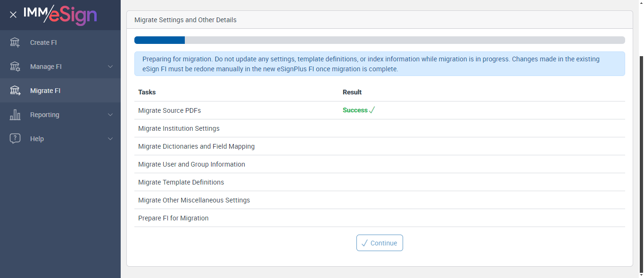The height and width of the screenshot is (278, 644).
Task: Expand the Reporting submenu chevron
Action: pyautogui.click(x=110, y=115)
